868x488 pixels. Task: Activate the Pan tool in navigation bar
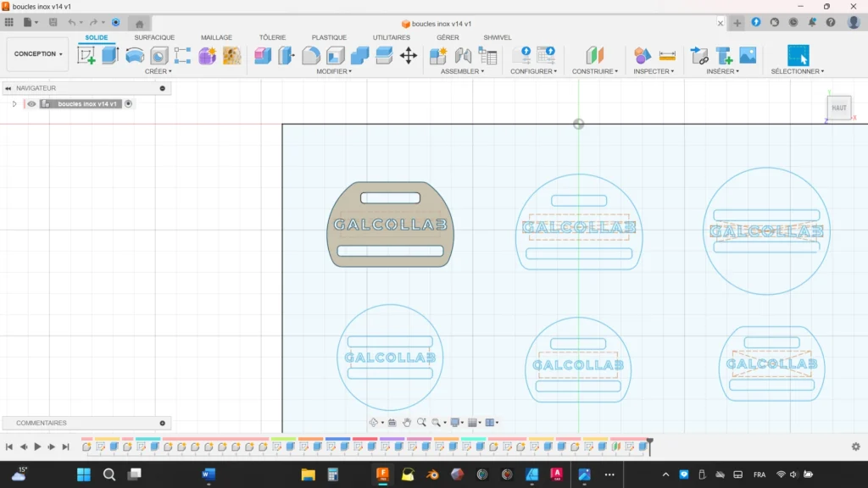(x=407, y=422)
